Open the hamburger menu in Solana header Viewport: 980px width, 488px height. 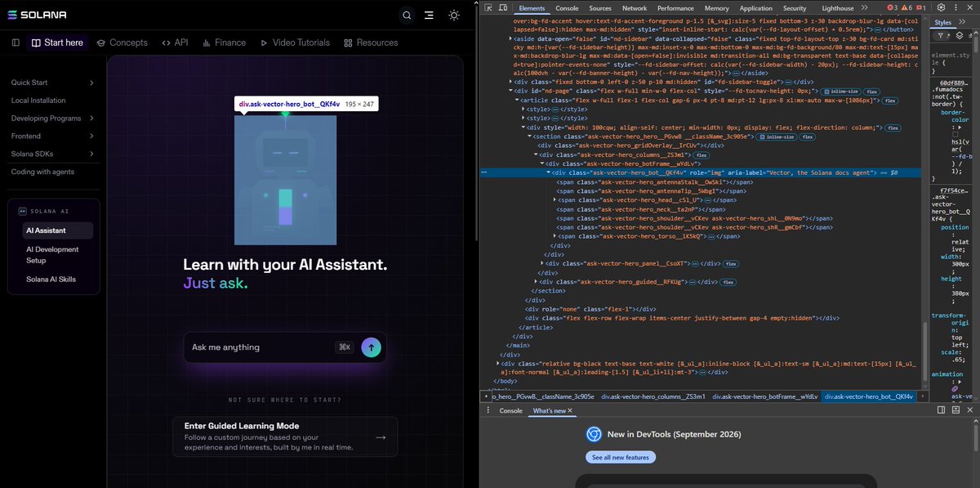429,15
